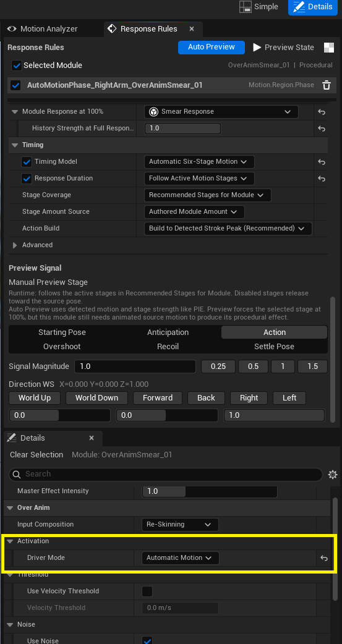Set direction to World Up
The height and width of the screenshot is (644, 342).
[x=35, y=397]
